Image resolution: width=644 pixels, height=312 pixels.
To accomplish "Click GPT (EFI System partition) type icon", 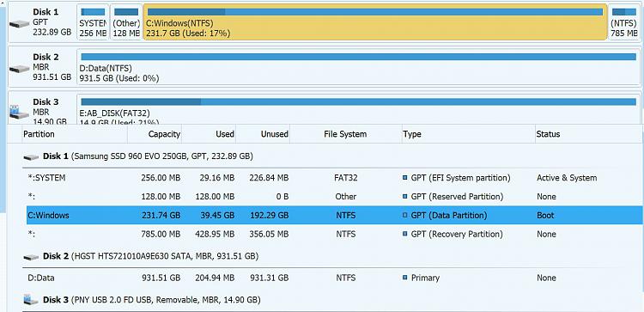I will pyautogui.click(x=405, y=178).
